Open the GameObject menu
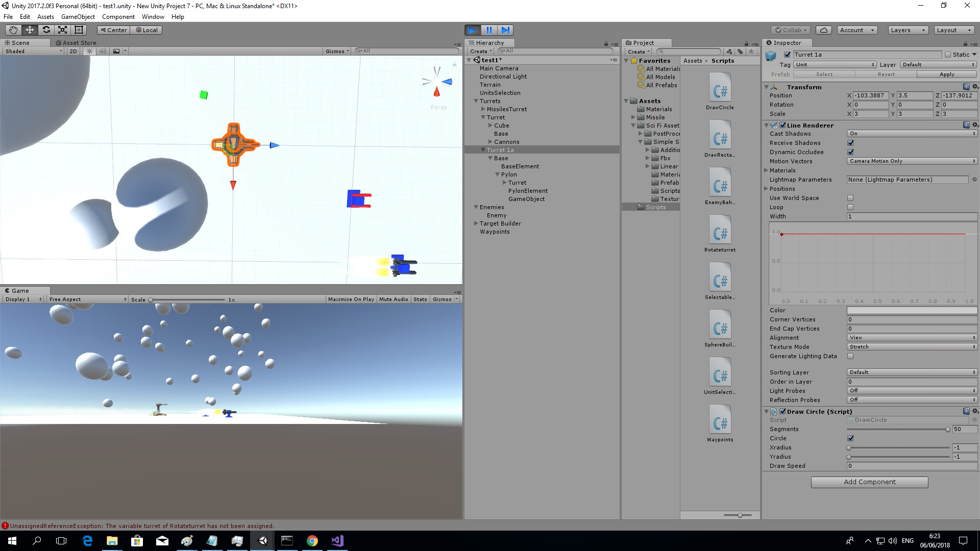 coord(78,17)
